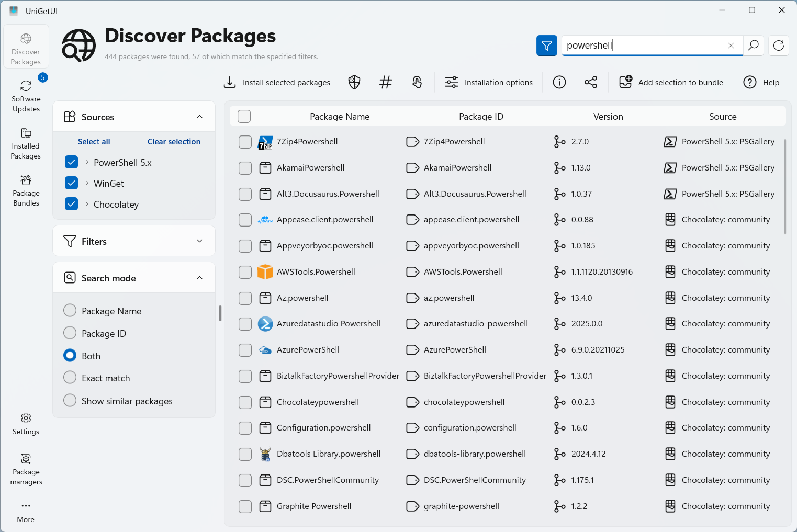The height and width of the screenshot is (532, 797).
Task: Click version branch icon in Graphite Powershell row
Action: [x=560, y=506]
